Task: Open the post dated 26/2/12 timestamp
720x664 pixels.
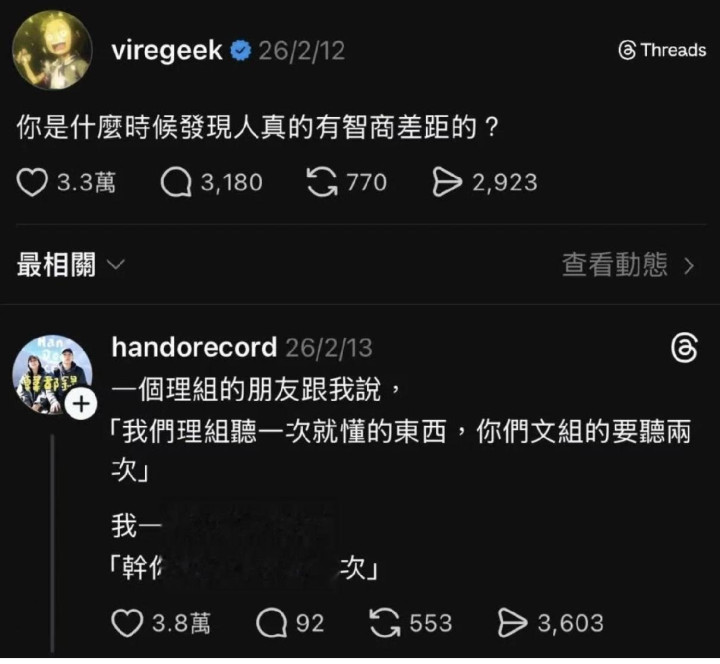Action: tap(301, 51)
